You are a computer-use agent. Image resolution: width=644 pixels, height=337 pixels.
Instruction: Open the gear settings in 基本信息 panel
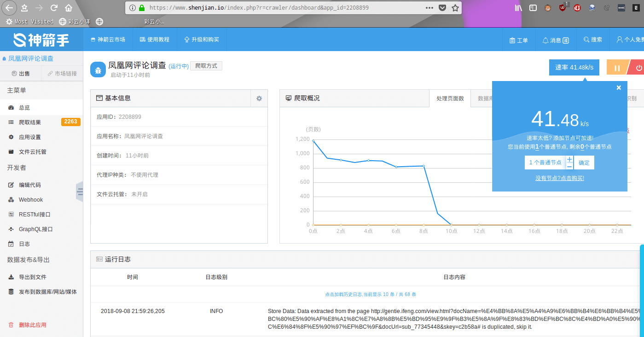259,99
